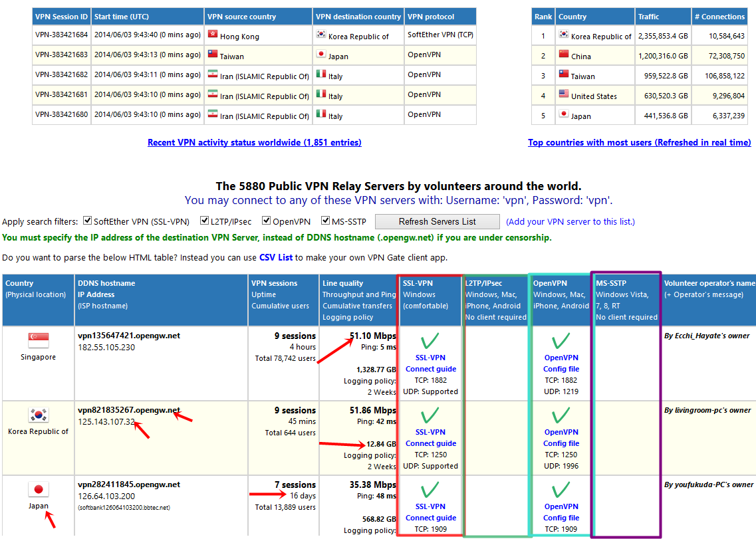Click hostname vpn282411845.opengw.net
Viewport: 756px width, 539px height.
click(x=129, y=485)
